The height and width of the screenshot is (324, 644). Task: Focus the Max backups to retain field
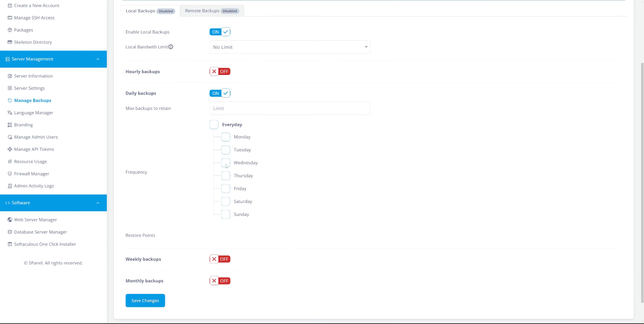pyautogui.click(x=290, y=108)
